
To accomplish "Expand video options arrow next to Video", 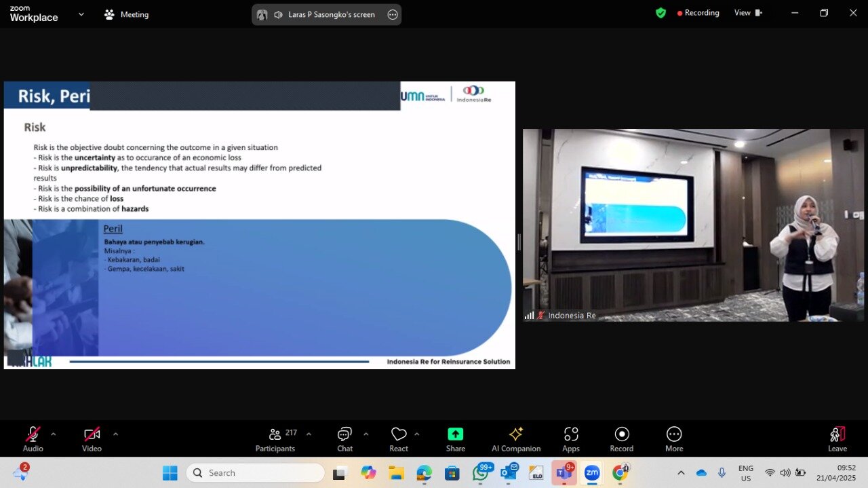I will [115, 434].
